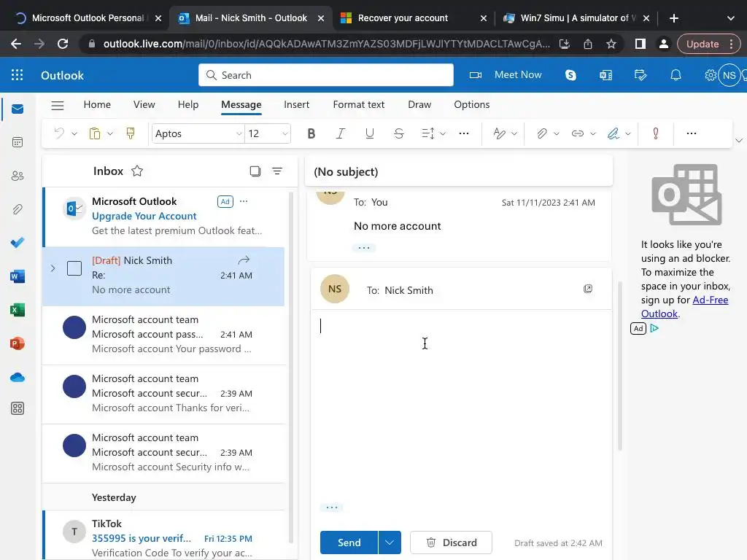The image size is (747, 560).
Task: Open the Inbox filter icon
Action: pyautogui.click(x=277, y=171)
